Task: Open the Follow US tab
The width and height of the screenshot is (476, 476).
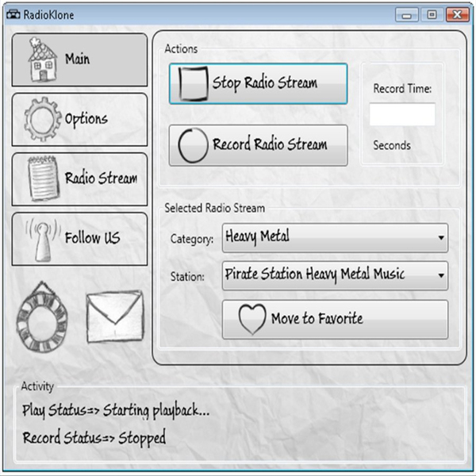Action: [x=79, y=240]
